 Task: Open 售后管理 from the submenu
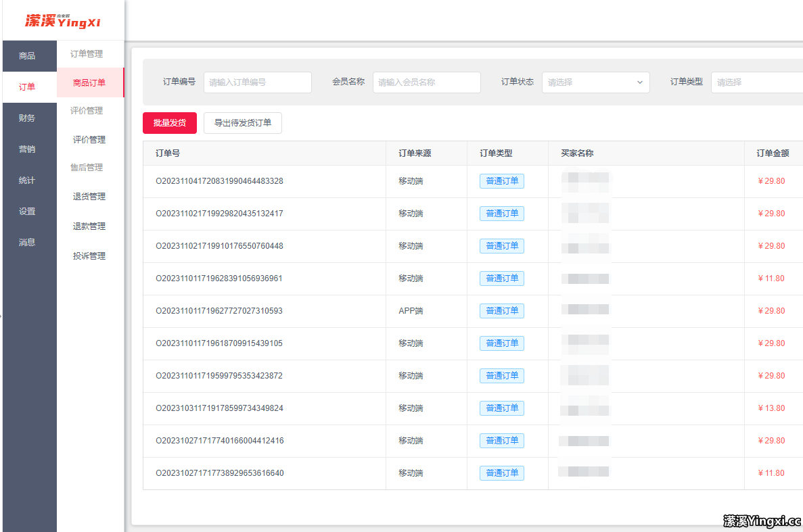pos(89,167)
